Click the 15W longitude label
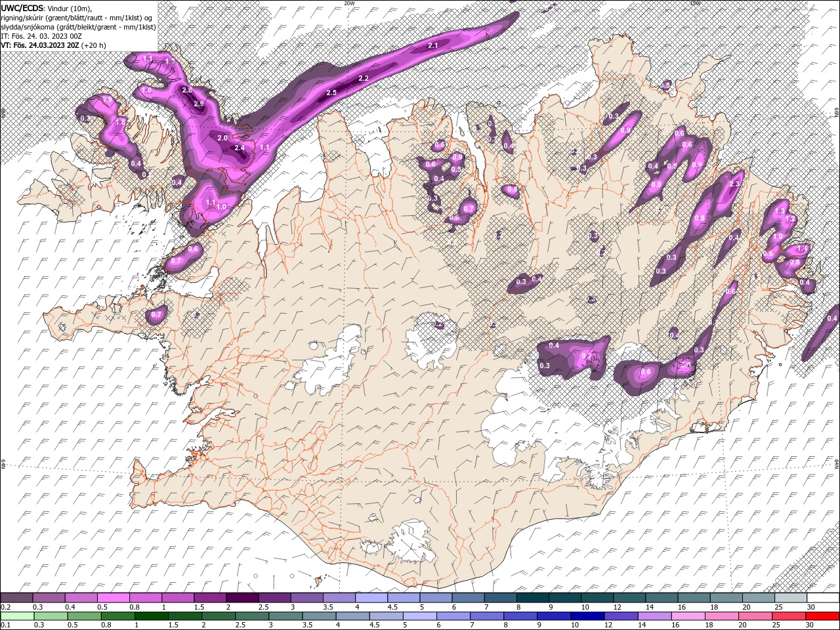The height and width of the screenshot is (630, 840). (x=695, y=3)
